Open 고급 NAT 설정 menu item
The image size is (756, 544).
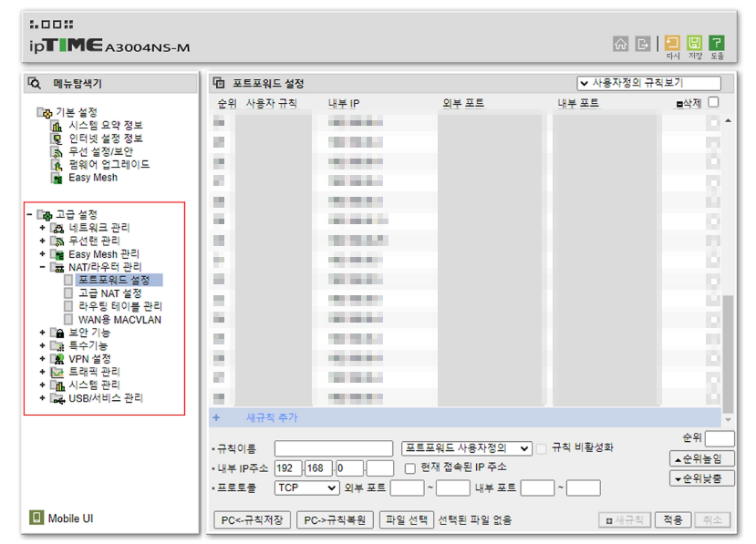click(x=110, y=293)
